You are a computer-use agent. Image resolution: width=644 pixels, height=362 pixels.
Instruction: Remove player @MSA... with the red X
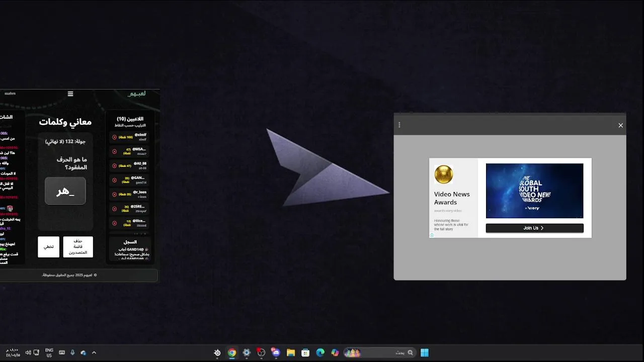114,151
